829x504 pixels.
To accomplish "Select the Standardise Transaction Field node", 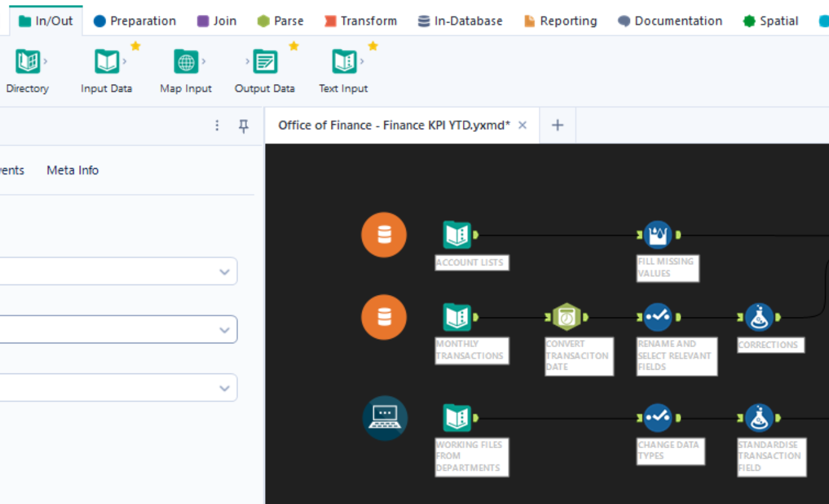I will [761, 417].
